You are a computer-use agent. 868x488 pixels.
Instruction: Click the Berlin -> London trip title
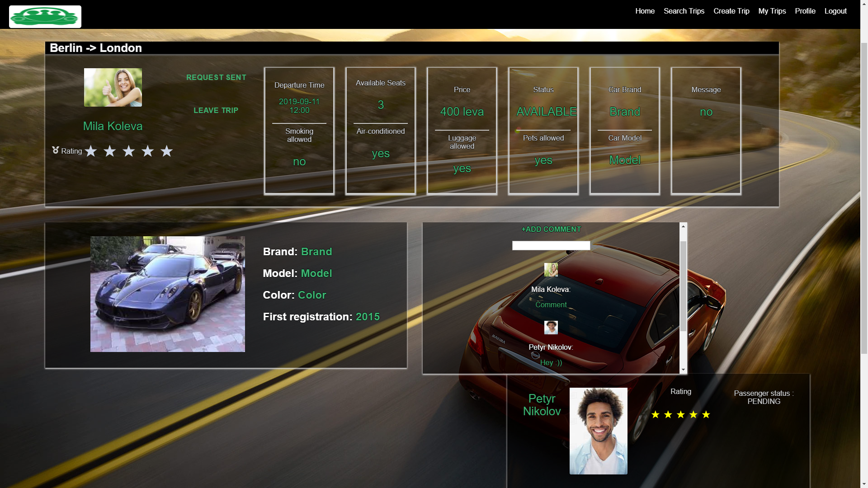96,48
